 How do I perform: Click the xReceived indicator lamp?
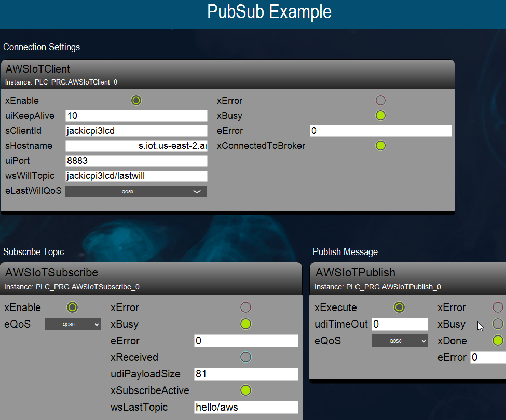coord(246,357)
